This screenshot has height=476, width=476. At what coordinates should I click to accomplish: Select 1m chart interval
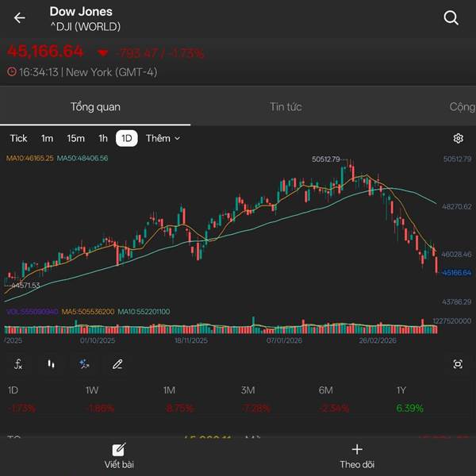(x=47, y=138)
